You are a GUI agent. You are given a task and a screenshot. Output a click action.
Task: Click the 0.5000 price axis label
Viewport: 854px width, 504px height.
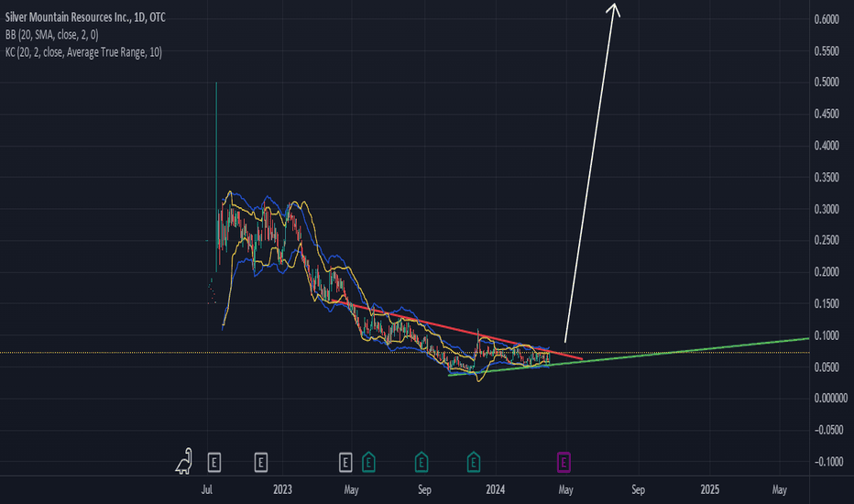[x=827, y=82]
